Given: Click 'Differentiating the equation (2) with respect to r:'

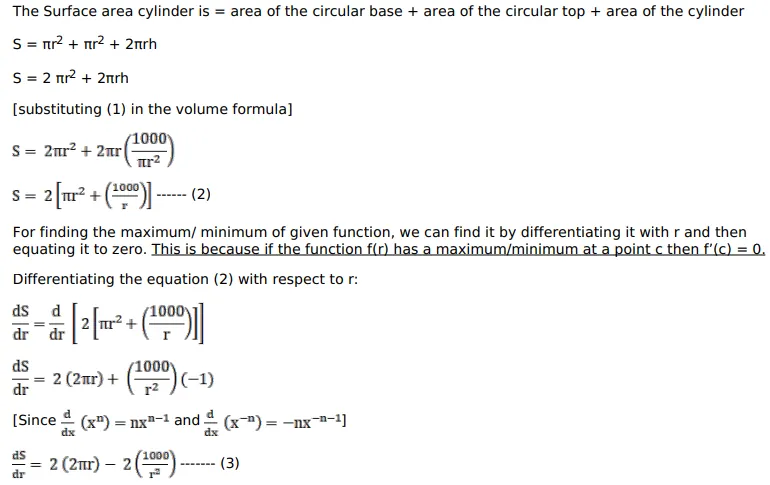Looking at the screenshot, I should [x=185, y=279].
